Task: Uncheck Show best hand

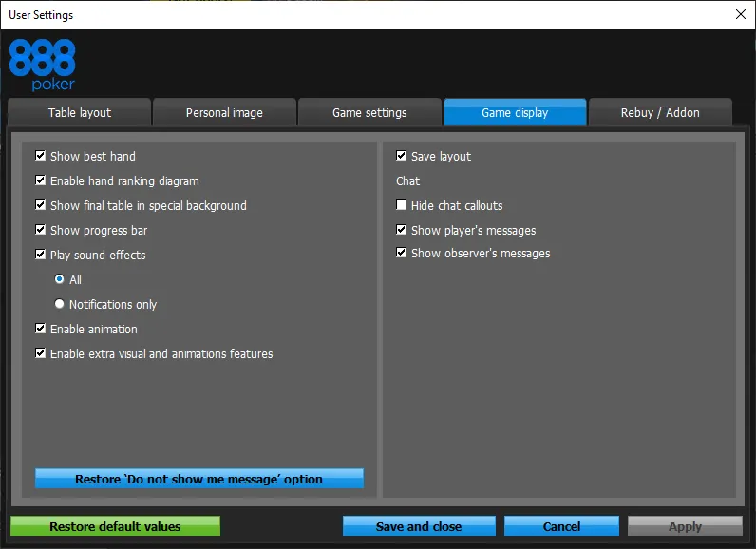Action: [41, 156]
